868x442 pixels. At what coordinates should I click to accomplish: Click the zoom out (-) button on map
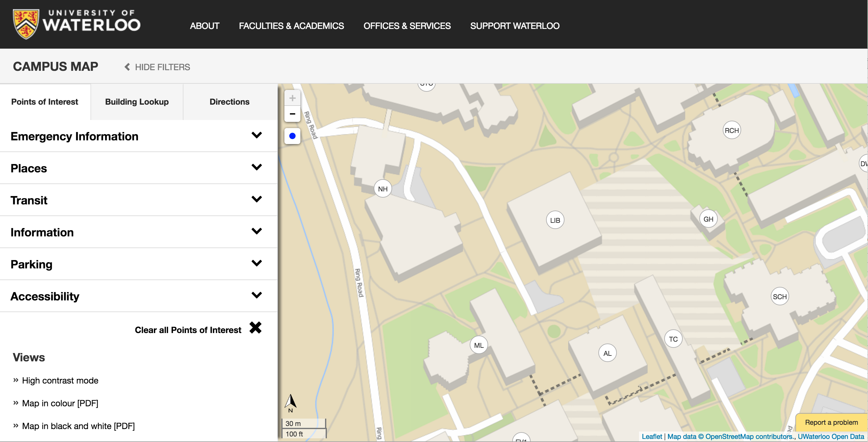click(292, 114)
